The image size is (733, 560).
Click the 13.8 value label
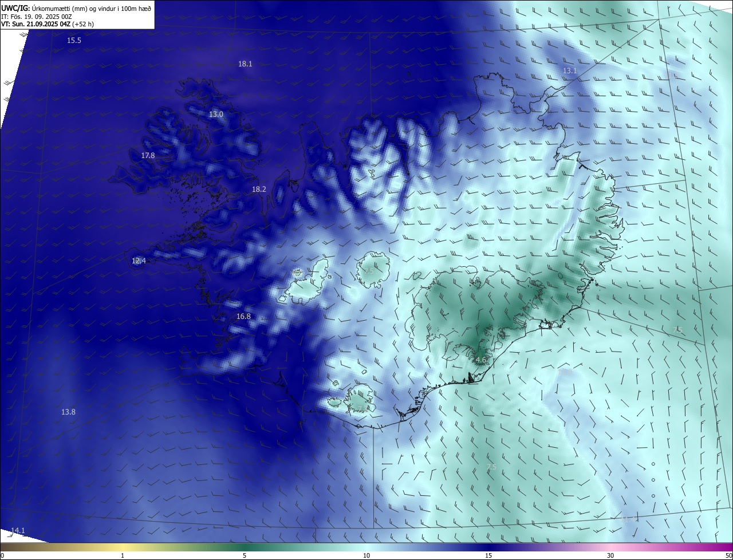point(68,412)
